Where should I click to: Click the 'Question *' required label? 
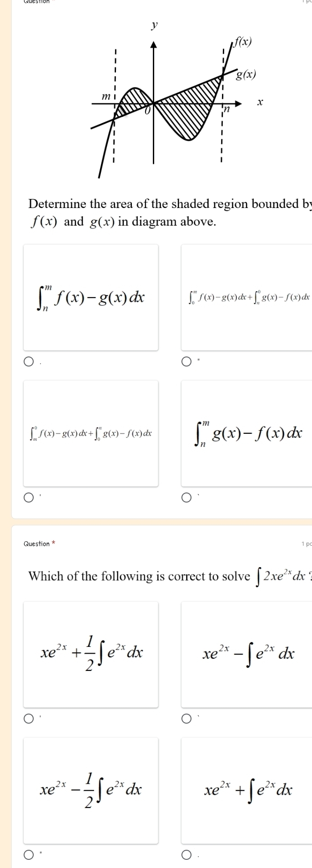coord(40,544)
